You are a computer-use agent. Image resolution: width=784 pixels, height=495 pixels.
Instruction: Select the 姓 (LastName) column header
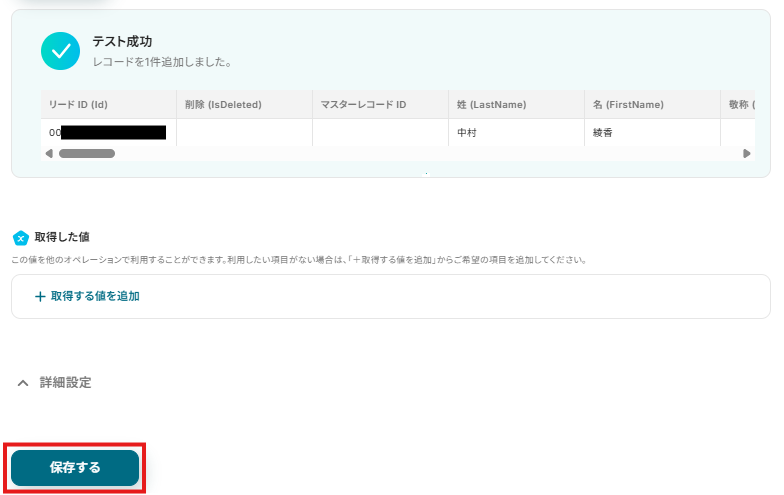tap(516, 104)
